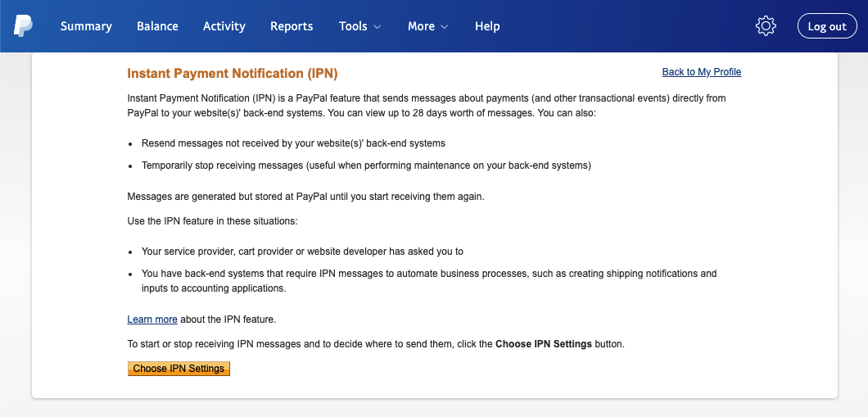Viewport: 868px width, 417px height.
Task: Expand the Tools dropdown menu
Action: click(x=360, y=26)
